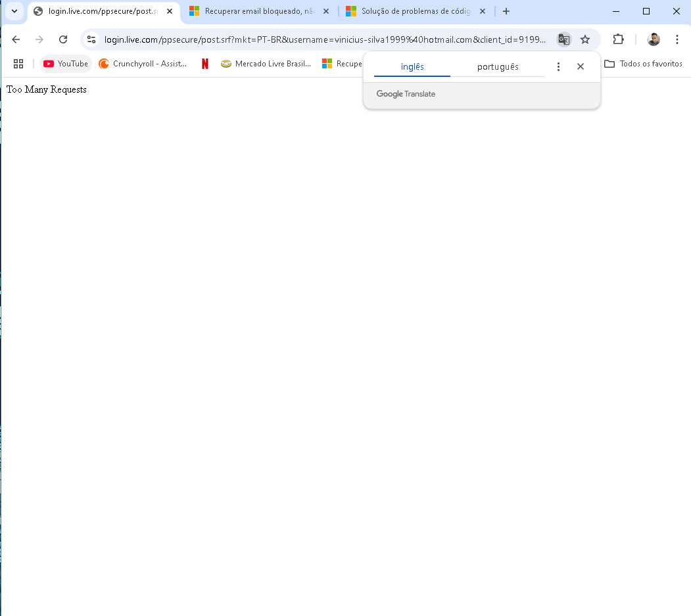
Task: Close the Google Translate popup
Action: click(581, 66)
